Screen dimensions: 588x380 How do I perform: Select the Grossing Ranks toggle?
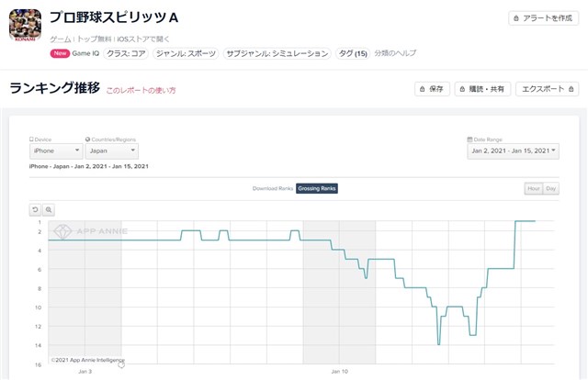[317, 188]
